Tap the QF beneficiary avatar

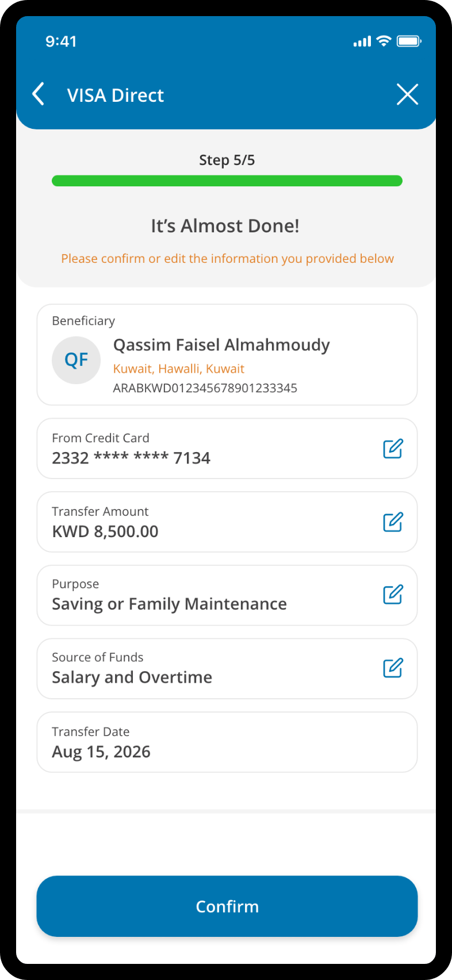click(x=76, y=360)
